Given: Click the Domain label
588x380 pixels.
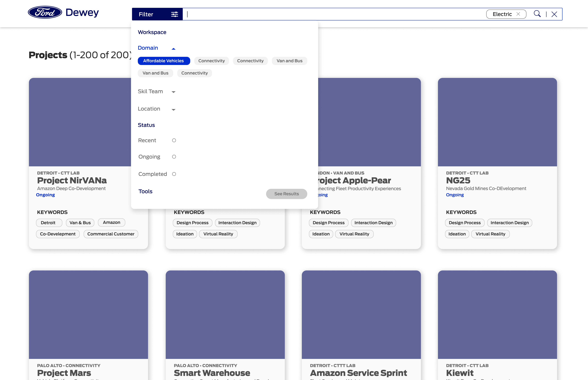Looking at the screenshot, I should click(x=148, y=48).
